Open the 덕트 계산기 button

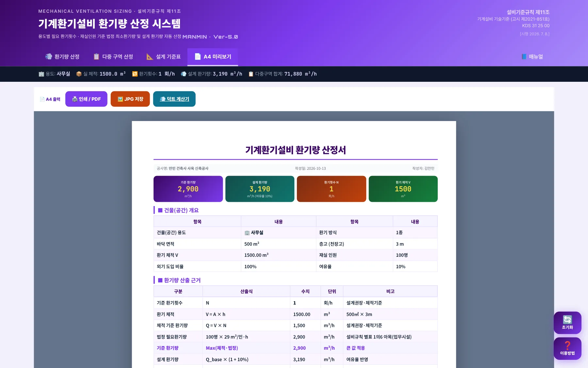tap(174, 99)
